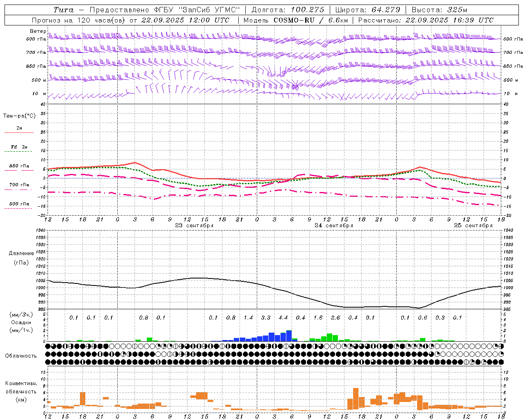The image size is (525, 420).
Task: Click the Давление pressure panel label
Action: (21, 253)
